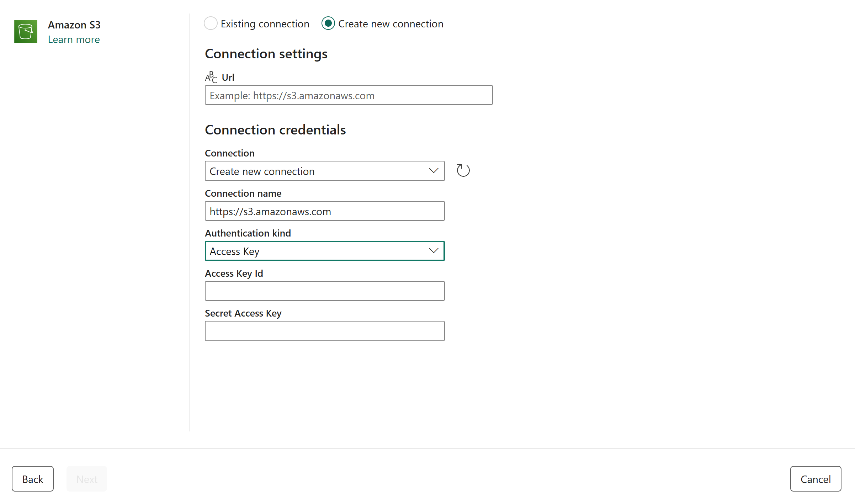Viewport: 855px width, 504px height.
Task: Click into the Access Key Id field
Action: pyautogui.click(x=324, y=291)
